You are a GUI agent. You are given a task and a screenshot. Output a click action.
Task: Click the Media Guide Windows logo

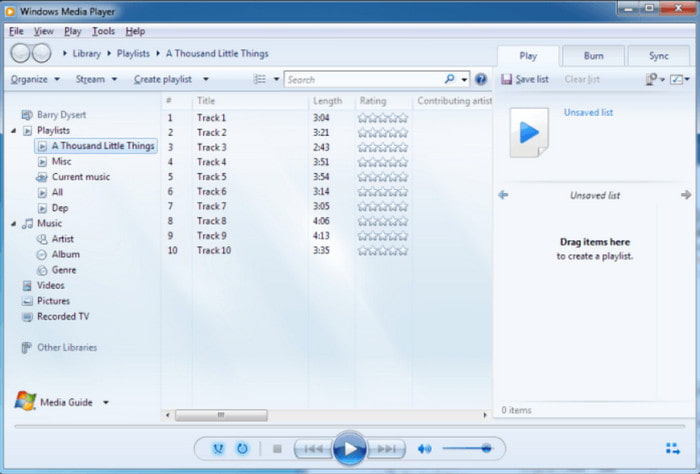pyautogui.click(x=25, y=401)
